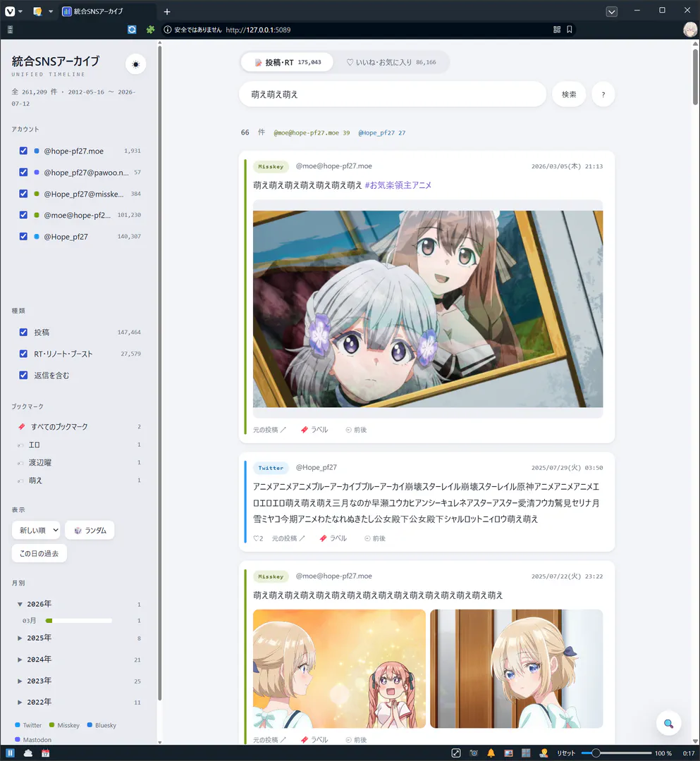Open the tab list dropdown at top right
The image size is (700, 761).
point(612,12)
